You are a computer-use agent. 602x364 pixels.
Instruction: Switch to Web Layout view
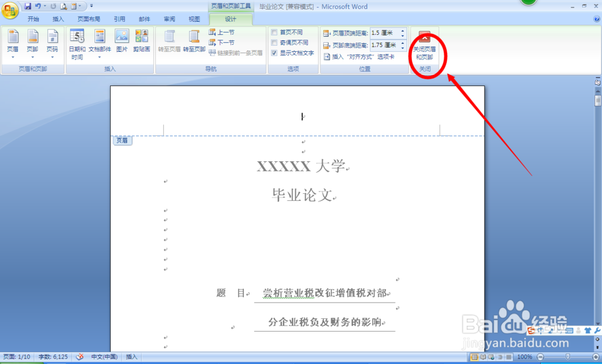point(491,357)
